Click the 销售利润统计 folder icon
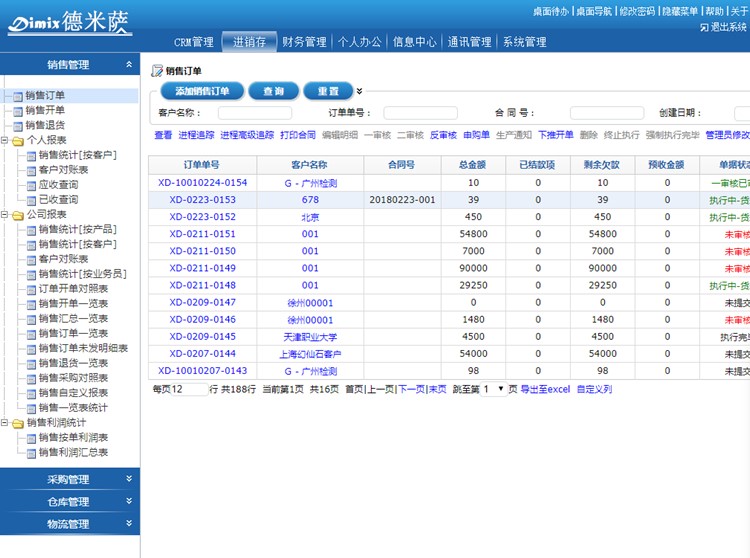The height and width of the screenshot is (558, 750). (18, 423)
